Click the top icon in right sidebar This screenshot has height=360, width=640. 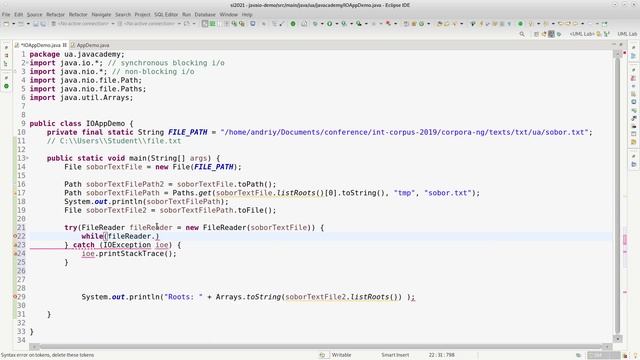tap(633, 48)
